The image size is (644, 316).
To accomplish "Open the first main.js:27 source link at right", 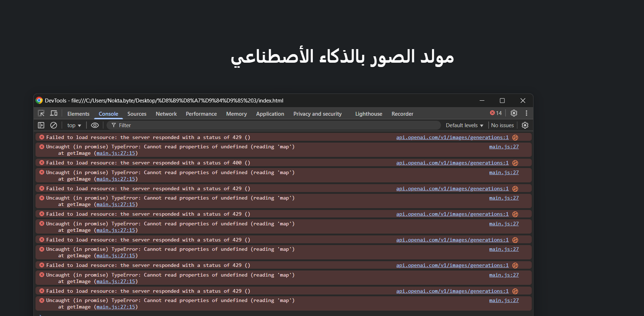I will 504,147.
